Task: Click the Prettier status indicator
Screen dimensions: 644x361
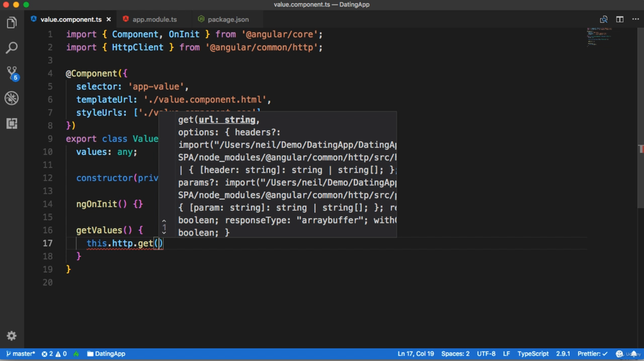Action: (x=592, y=354)
